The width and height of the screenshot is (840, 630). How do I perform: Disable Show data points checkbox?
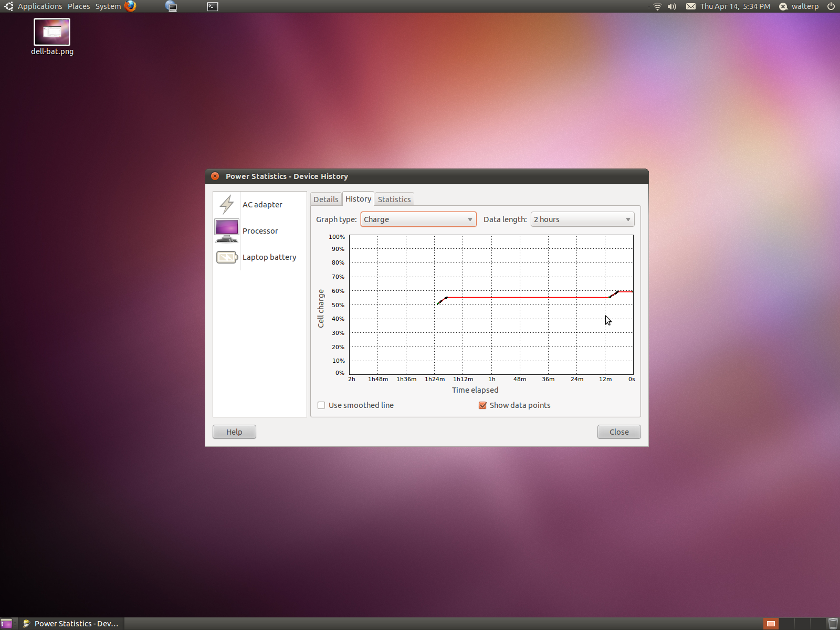482,405
